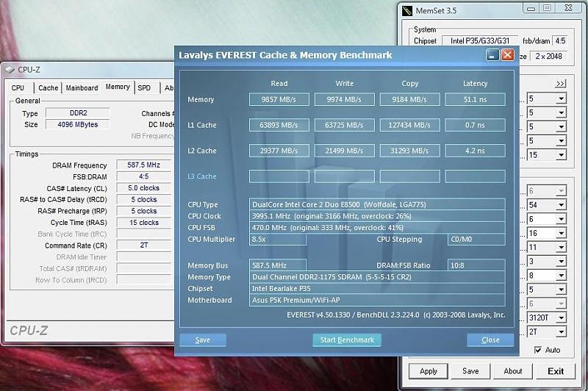Click MemSet Chipset field Intel P35/G33/G31

(x=480, y=40)
